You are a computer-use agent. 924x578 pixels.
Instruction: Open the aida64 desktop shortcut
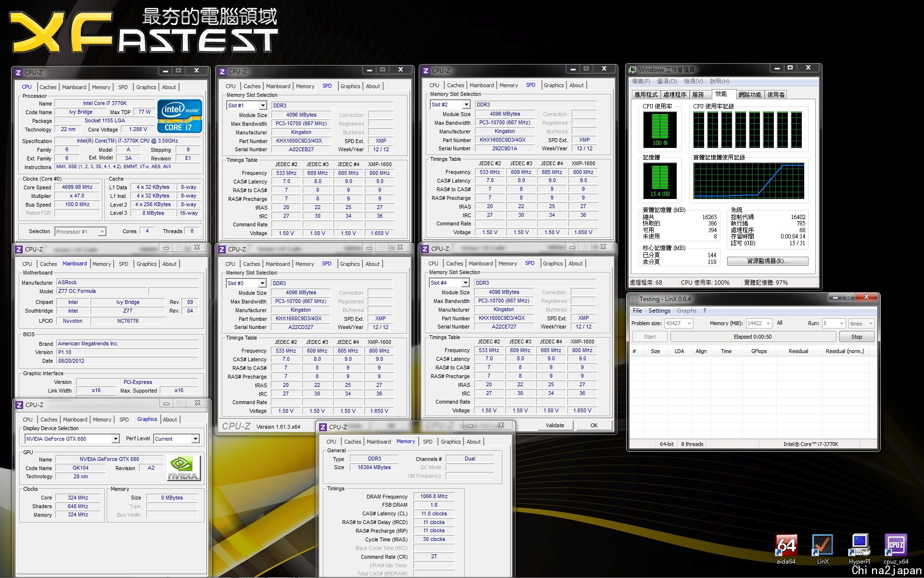(x=786, y=549)
